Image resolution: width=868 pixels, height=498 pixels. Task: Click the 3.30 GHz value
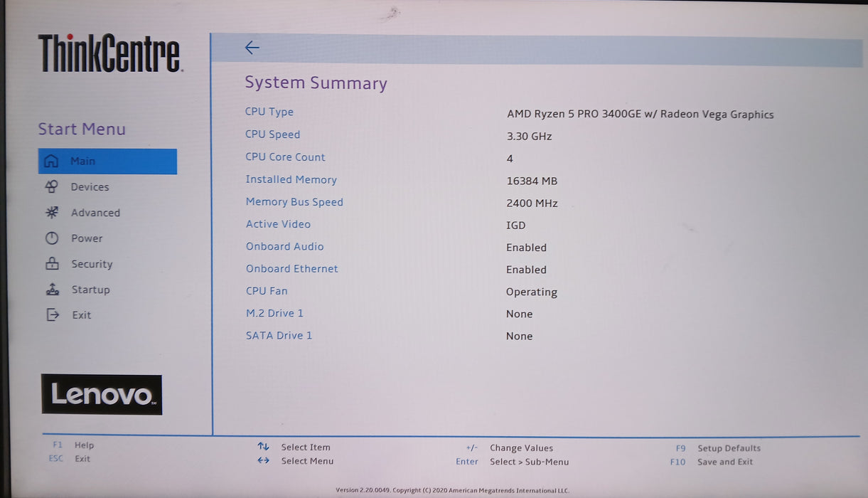click(x=530, y=136)
